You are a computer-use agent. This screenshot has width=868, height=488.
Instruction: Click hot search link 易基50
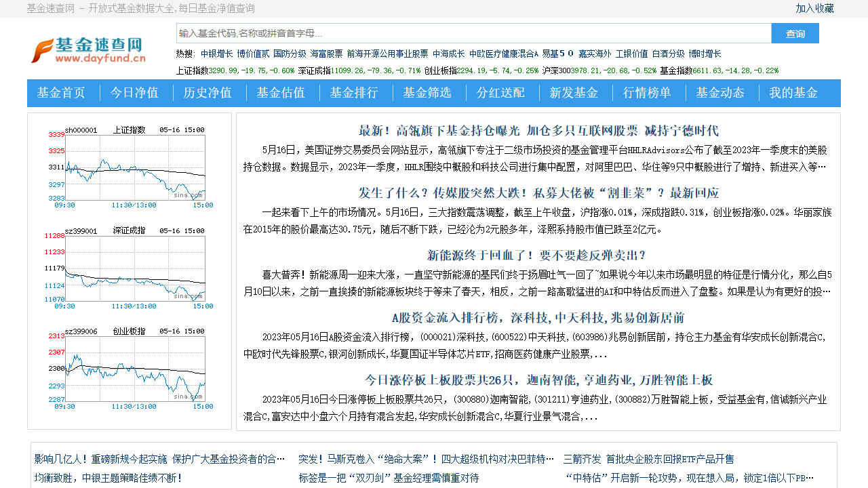(x=558, y=54)
